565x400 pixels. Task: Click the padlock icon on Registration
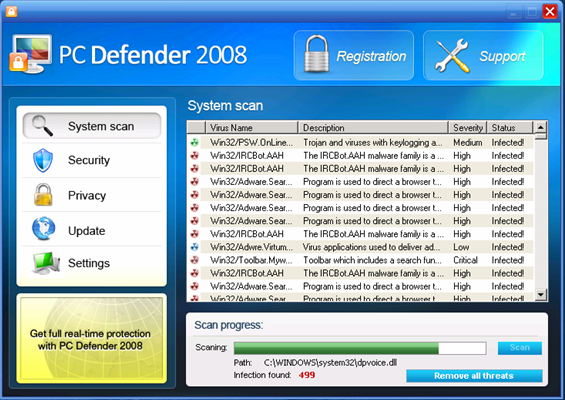[316, 54]
